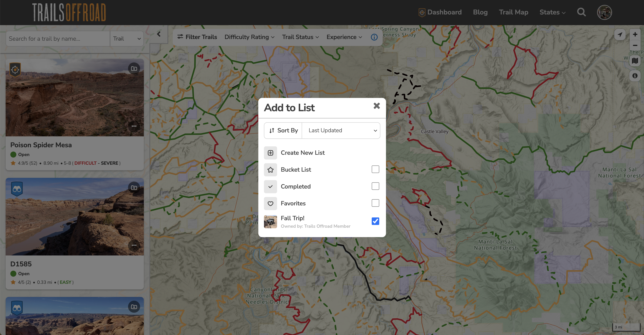Click the Create New List plus icon
Image resolution: width=644 pixels, height=335 pixels.
coord(271,153)
